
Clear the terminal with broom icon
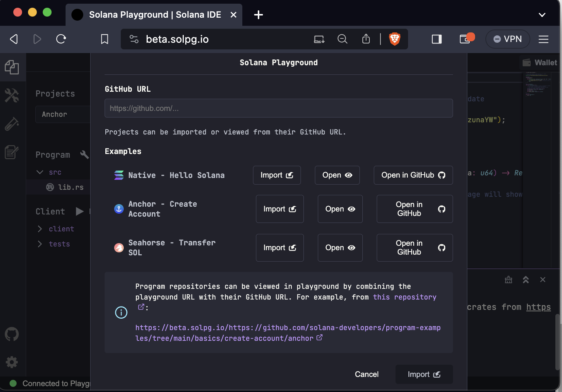coord(508,280)
